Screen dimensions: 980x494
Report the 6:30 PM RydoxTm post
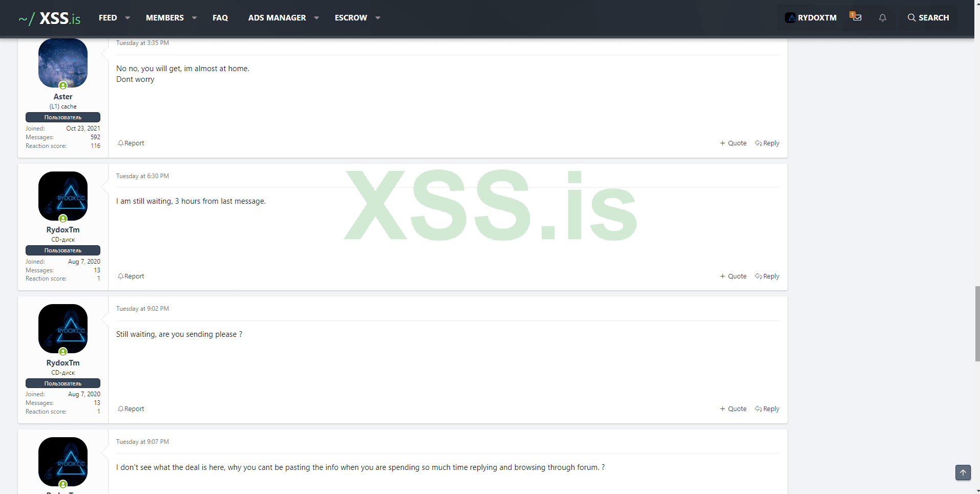click(x=131, y=276)
